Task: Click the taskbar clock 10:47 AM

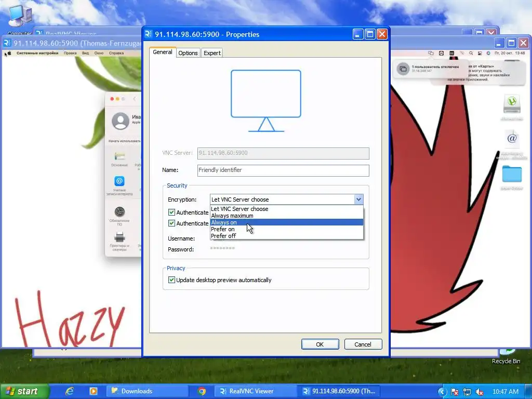Action: pos(505,392)
